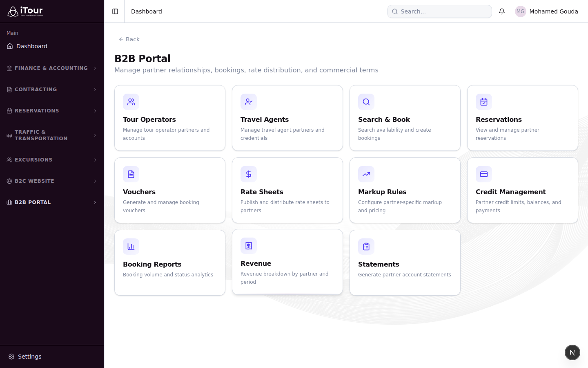The height and width of the screenshot is (368, 588).
Task: Click the Travel Agents card icon
Action: 249,102
